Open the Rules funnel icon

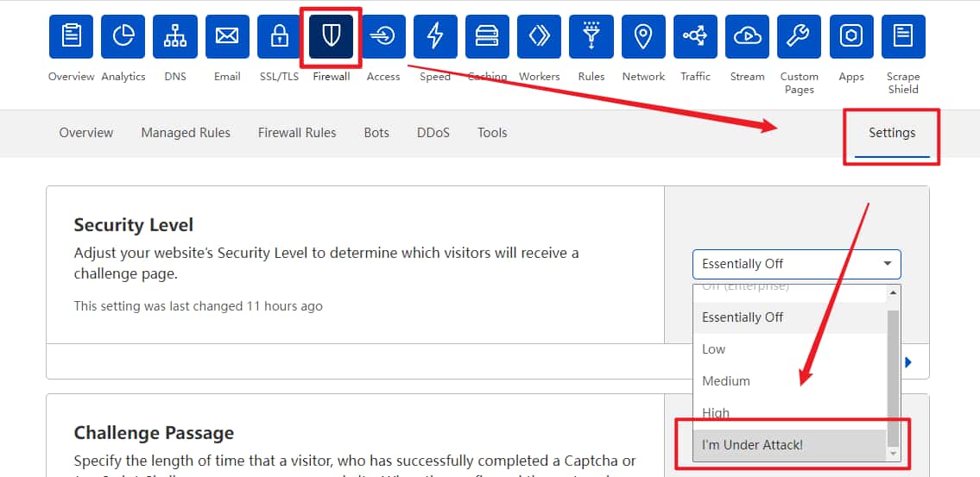(591, 36)
